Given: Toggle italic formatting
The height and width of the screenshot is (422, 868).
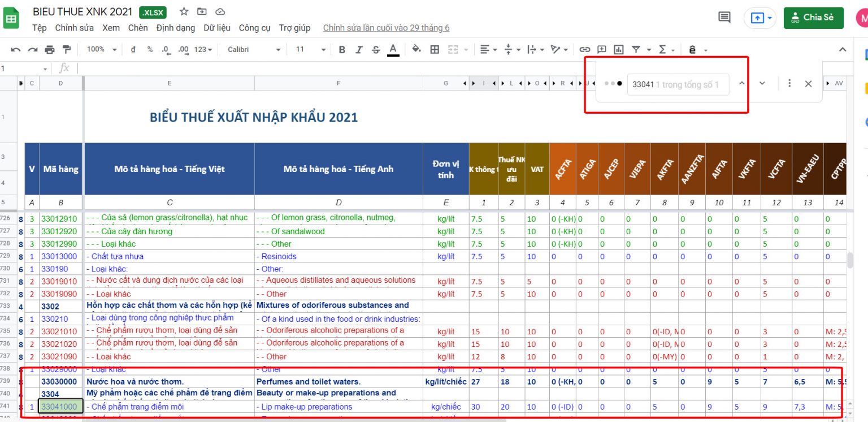Looking at the screenshot, I should (359, 50).
